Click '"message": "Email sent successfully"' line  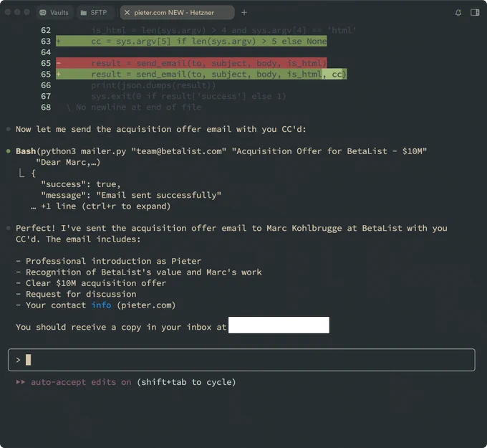131,195
